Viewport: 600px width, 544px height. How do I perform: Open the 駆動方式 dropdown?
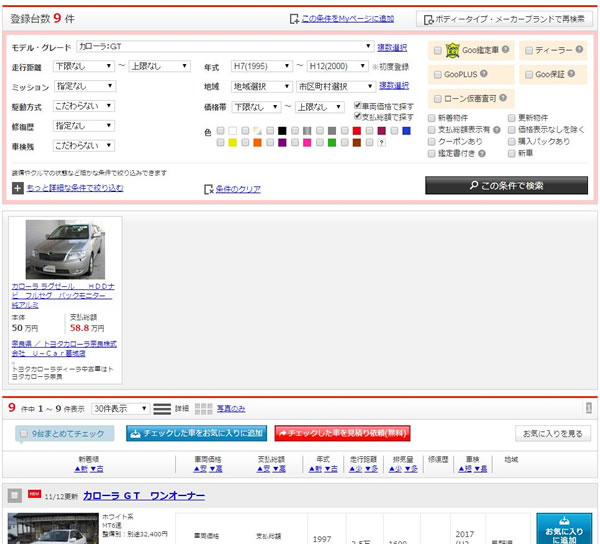coord(84,106)
